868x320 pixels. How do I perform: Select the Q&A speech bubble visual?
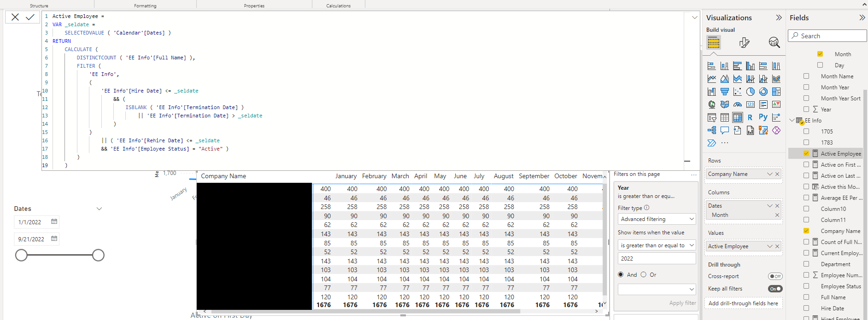coord(725,130)
